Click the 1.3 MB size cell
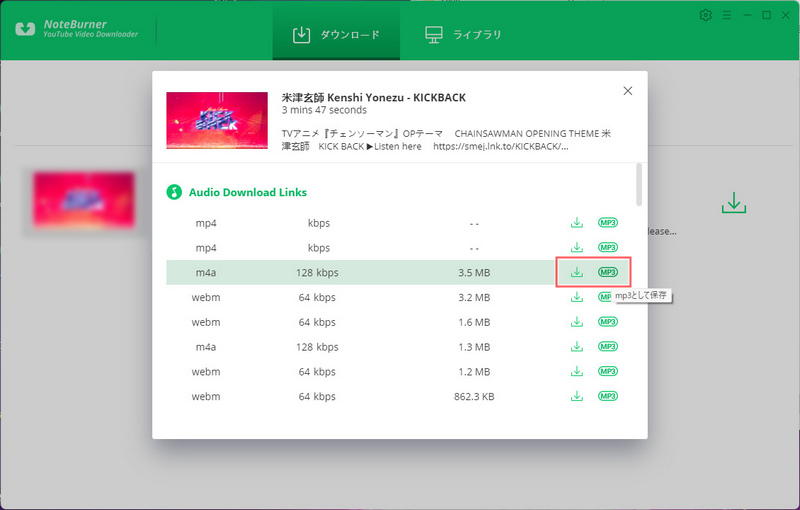The height and width of the screenshot is (510, 800). pyautogui.click(x=474, y=347)
